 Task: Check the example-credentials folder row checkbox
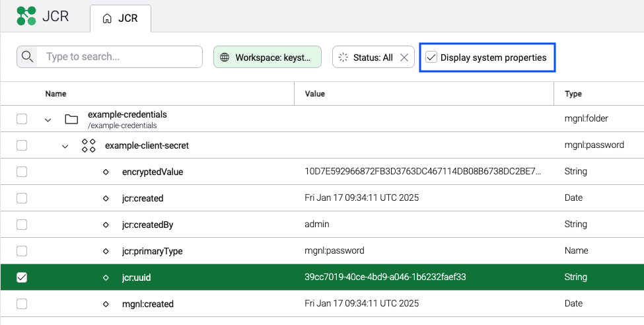tap(22, 119)
